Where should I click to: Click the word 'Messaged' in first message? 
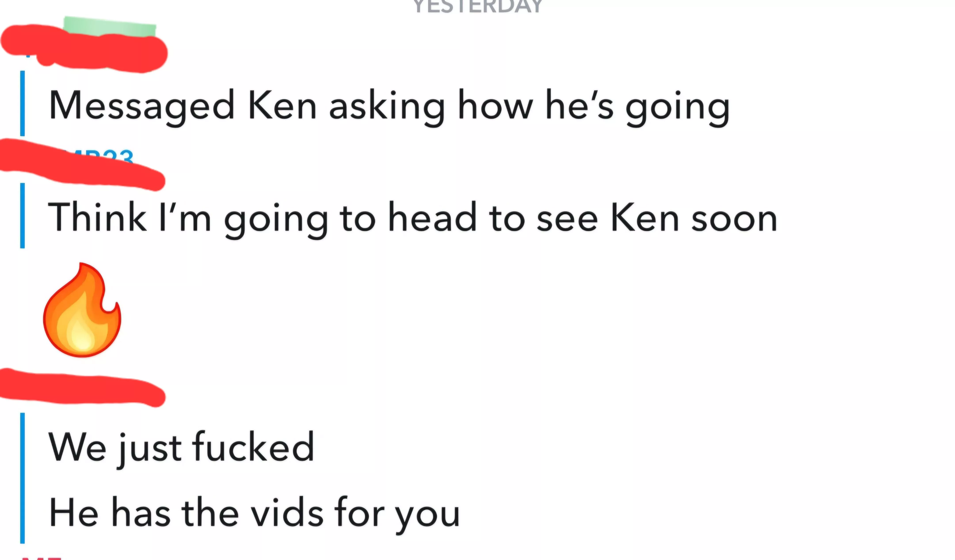click(x=142, y=108)
